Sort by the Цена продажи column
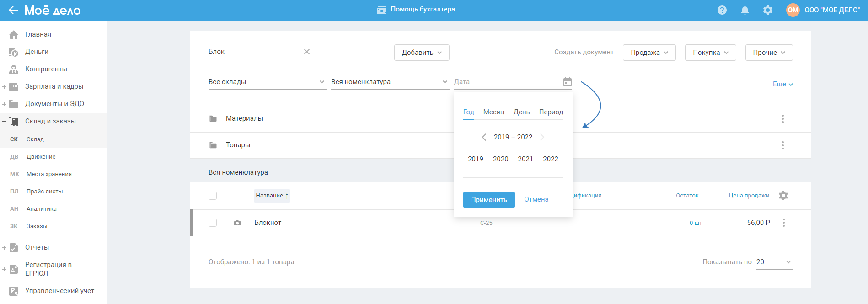The image size is (868, 304). [749, 196]
